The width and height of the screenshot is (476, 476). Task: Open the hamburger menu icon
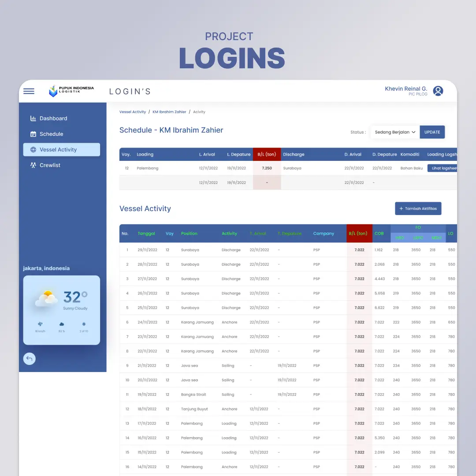tap(29, 91)
